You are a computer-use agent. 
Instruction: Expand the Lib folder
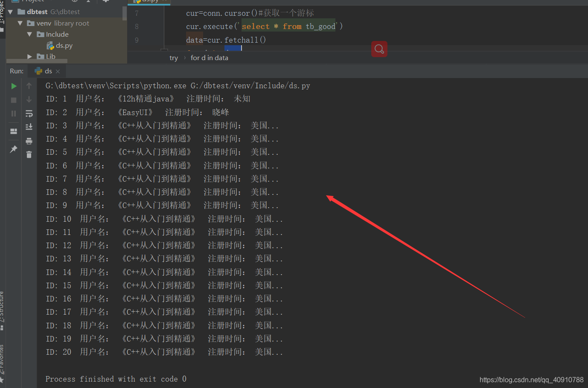[x=29, y=56]
